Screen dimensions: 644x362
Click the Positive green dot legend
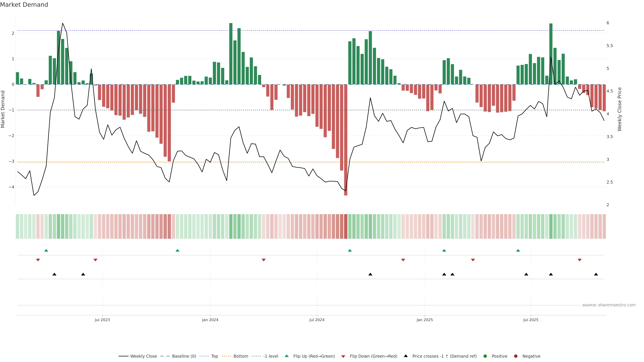coord(485,356)
